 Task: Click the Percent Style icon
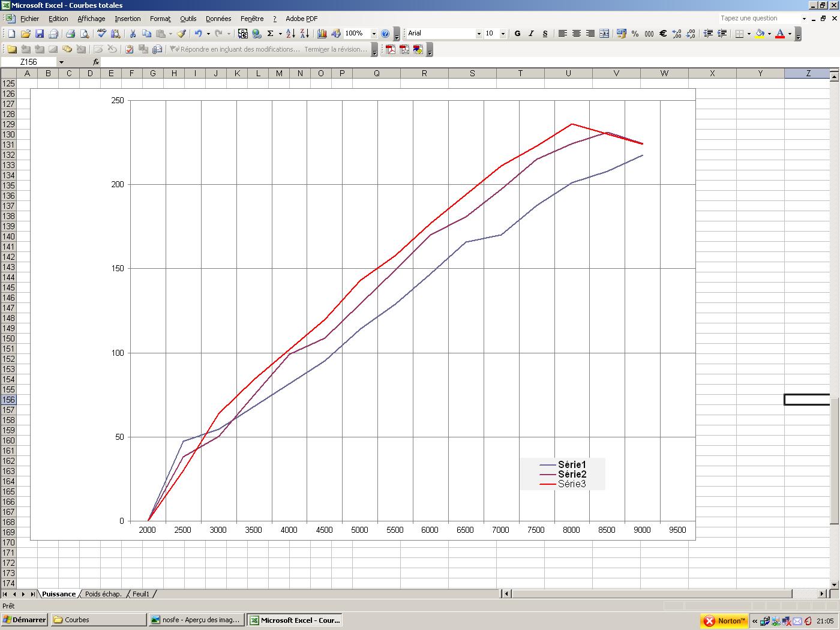(635, 34)
